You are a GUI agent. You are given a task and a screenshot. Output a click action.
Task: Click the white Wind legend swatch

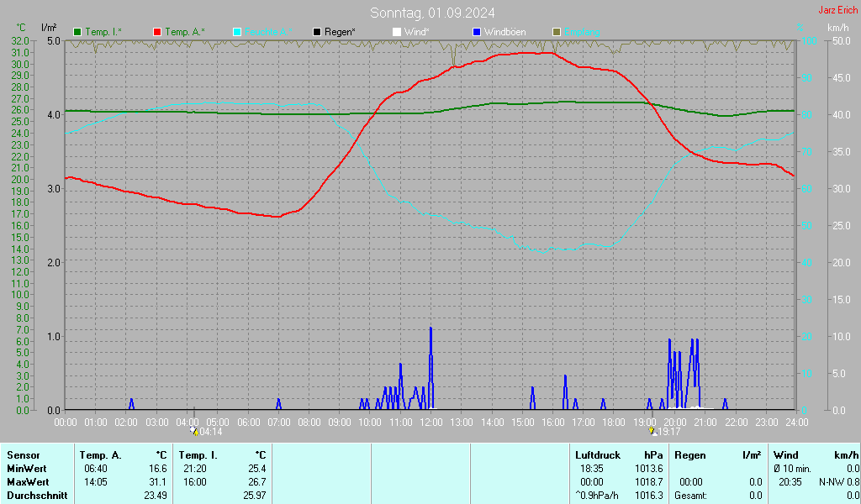point(397,32)
